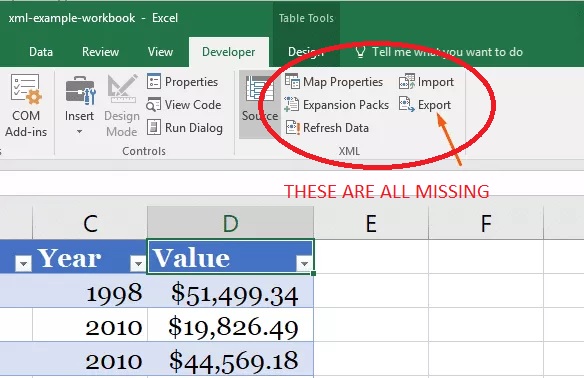Expand the Insert controls dropdown arrow
The width and height of the screenshot is (584, 378).
click(79, 131)
